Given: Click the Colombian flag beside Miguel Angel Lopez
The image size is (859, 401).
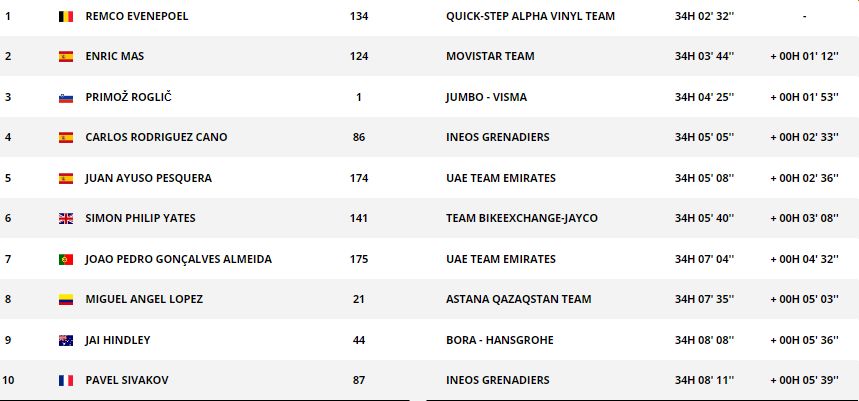Looking at the screenshot, I should click(66, 299).
